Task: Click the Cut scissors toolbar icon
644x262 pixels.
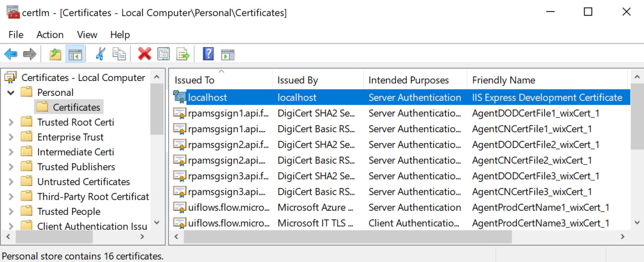Action: point(100,54)
